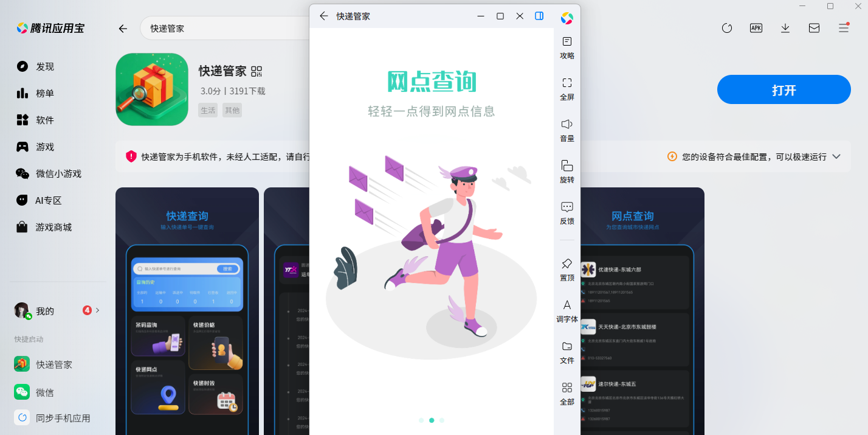The width and height of the screenshot is (868, 435).
Task: Open the 反馈 feedback option
Action: coord(567,213)
